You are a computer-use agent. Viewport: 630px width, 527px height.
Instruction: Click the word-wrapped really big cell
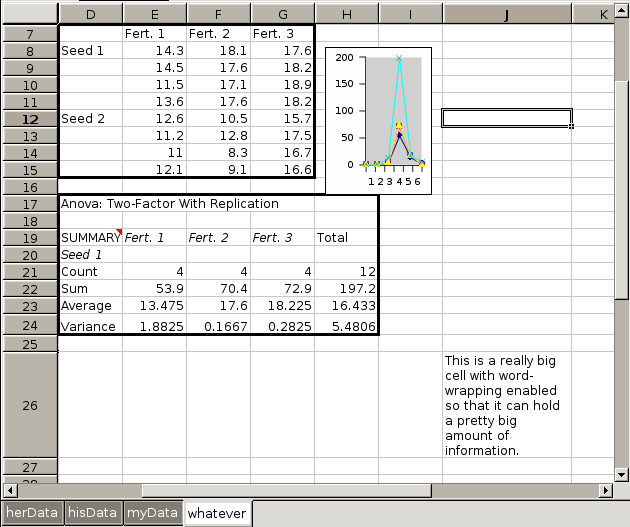point(506,405)
